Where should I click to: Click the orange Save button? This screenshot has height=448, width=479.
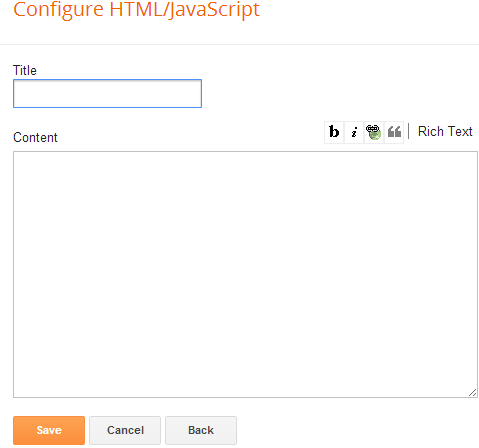[x=49, y=430]
